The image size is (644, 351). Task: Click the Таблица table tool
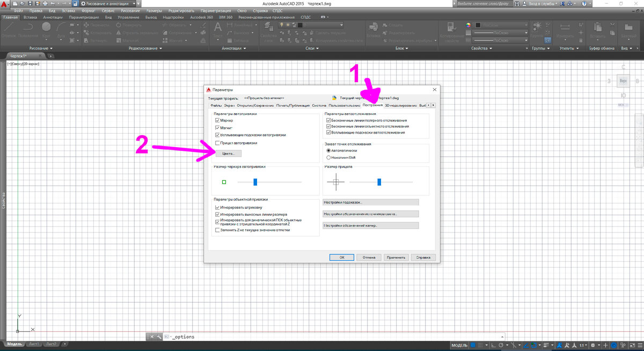(237, 40)
